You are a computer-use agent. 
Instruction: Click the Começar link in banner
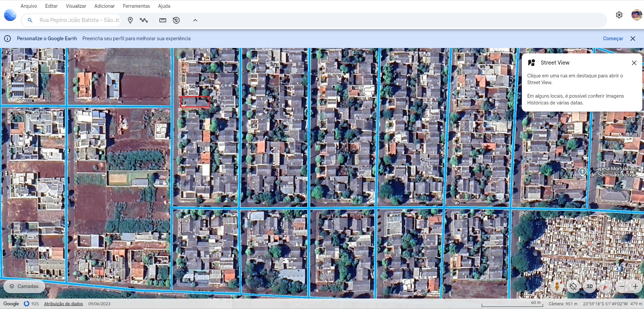[x=613, y=39]
